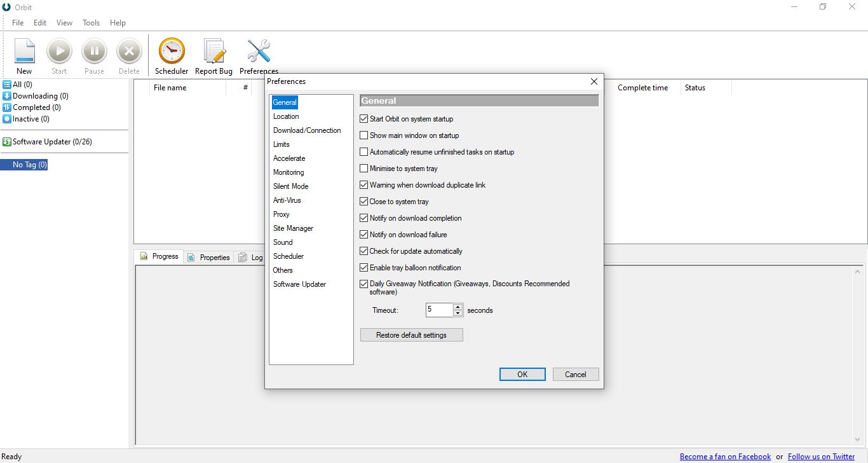868x463 pixels.
Task: Click the bottom panel scrollbar down arrow
Action: coord(858,439)
